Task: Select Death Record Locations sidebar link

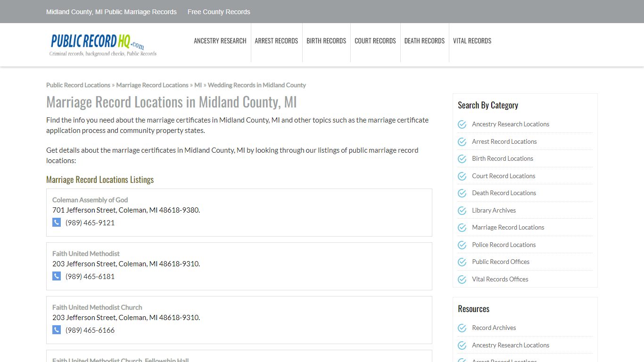Action: (504, 193)
